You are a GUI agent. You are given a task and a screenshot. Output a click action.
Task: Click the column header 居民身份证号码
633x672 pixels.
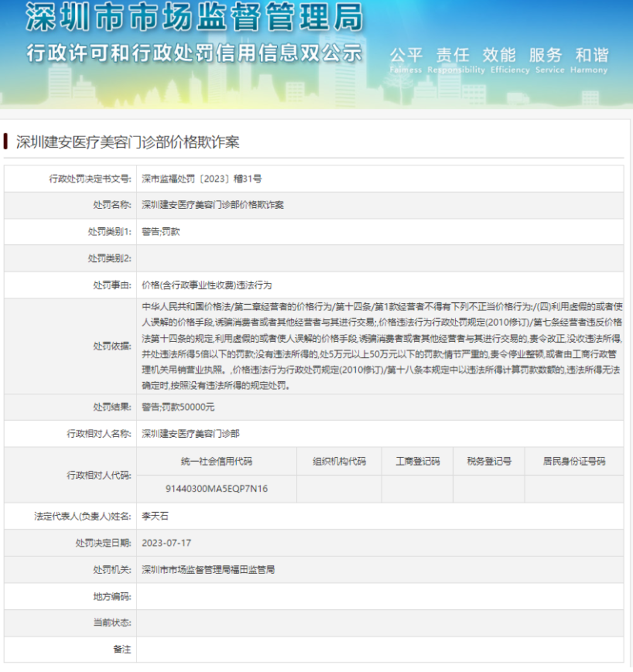(x=574, y=462)
